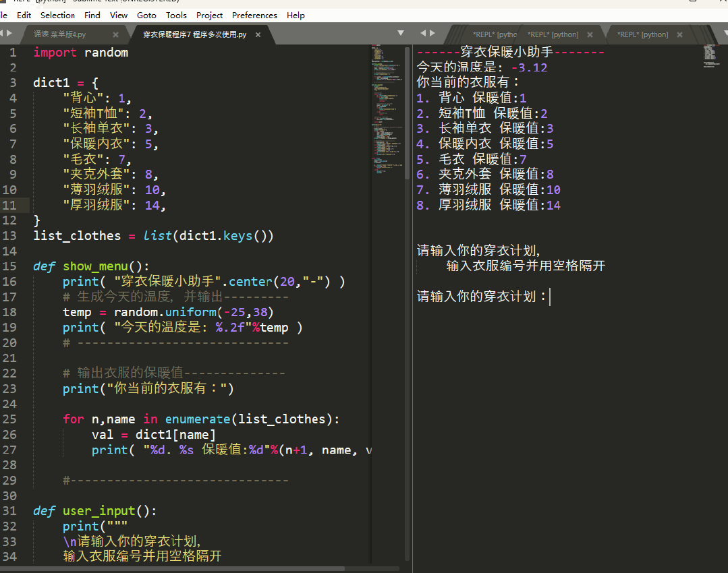Click REPL row '8. 厚羽绒服 保暖值:14'
The height and width of the screenshot is (573, 728).
(488, 205)
